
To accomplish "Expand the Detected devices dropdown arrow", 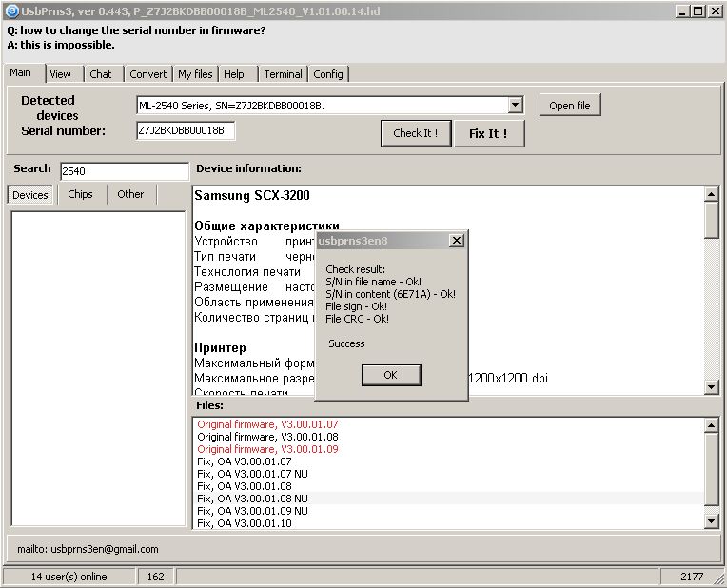I will (x=515, y=105).
